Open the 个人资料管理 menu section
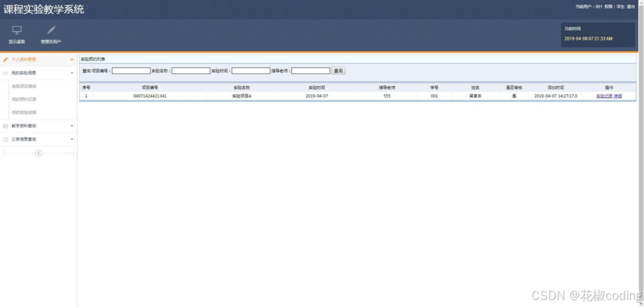Screen dimensions: 644x307 pyautogui.click(x=38, y=59)
